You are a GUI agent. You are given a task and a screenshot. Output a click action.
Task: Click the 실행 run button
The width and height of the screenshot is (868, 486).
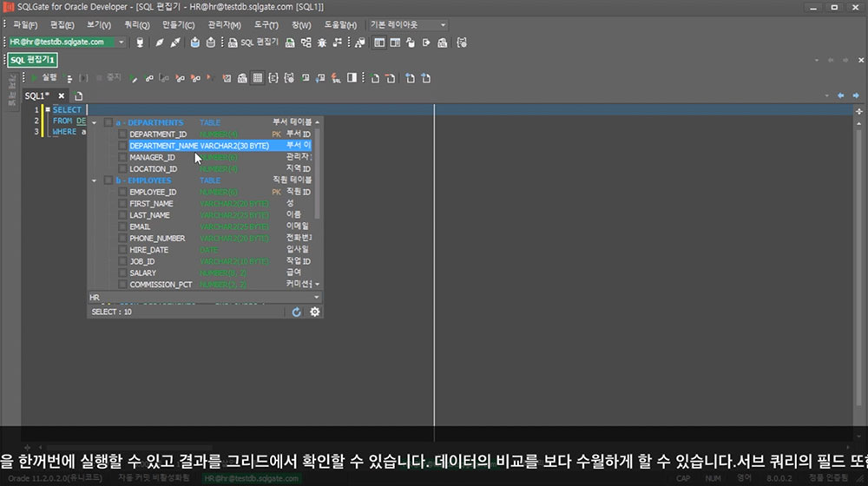pos(44,78)
